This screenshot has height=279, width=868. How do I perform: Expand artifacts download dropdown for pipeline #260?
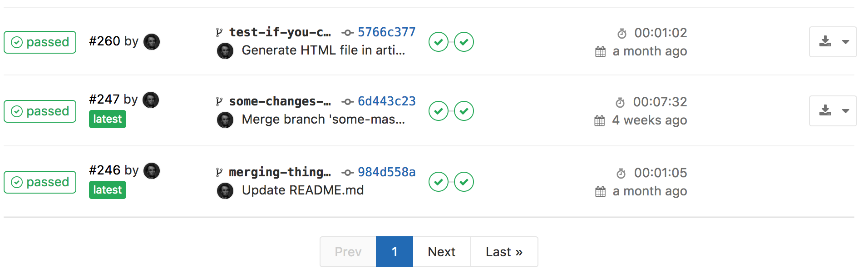(x=833, y=42)
